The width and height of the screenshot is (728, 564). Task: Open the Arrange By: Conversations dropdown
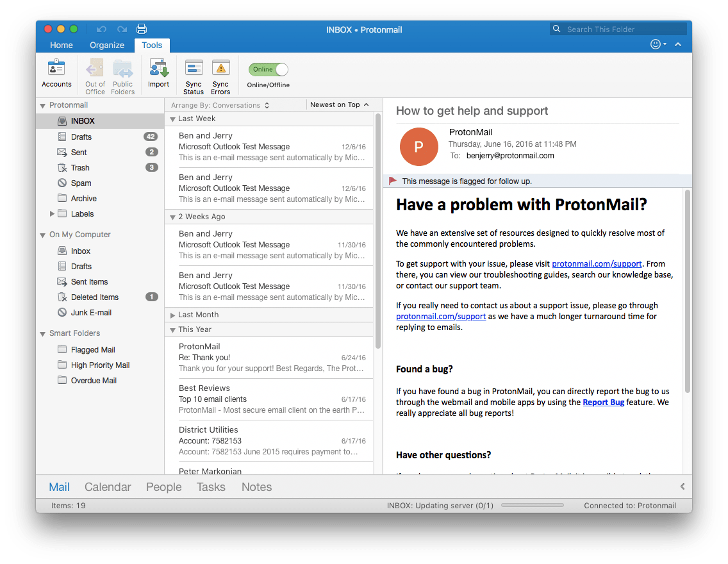(x=217, y=104)
